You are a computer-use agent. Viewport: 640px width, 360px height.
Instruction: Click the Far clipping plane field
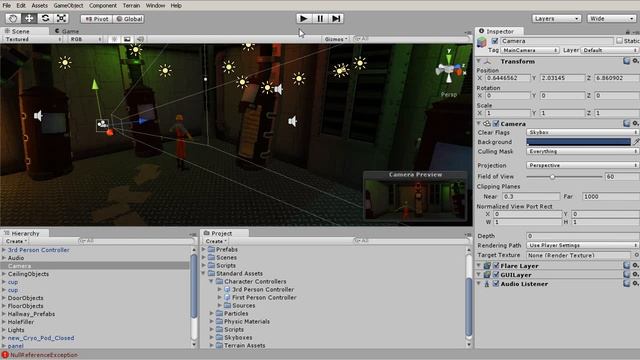(611, 196)
